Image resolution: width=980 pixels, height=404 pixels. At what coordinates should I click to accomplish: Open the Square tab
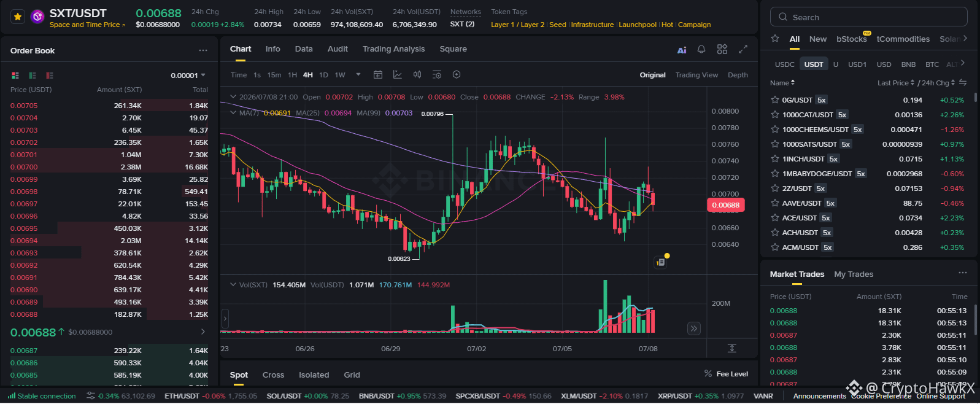[453, 49]
